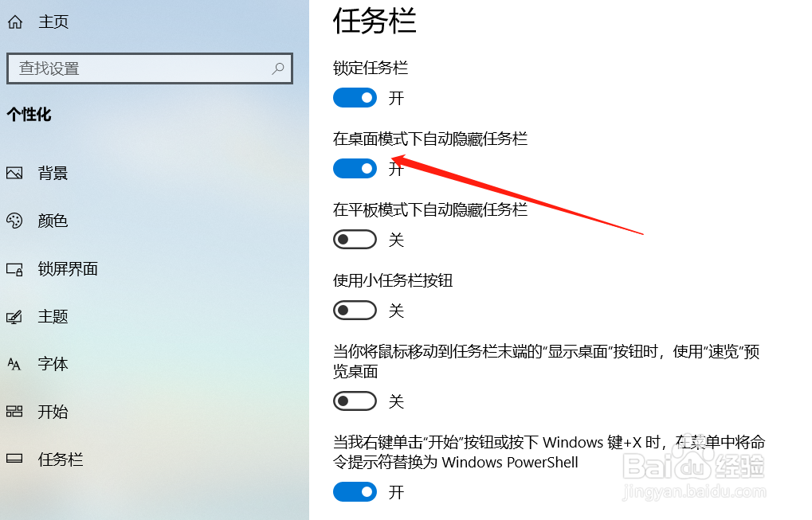Open the 主页 home page label
Screen dimensions: 812x520
coord(53,22)
